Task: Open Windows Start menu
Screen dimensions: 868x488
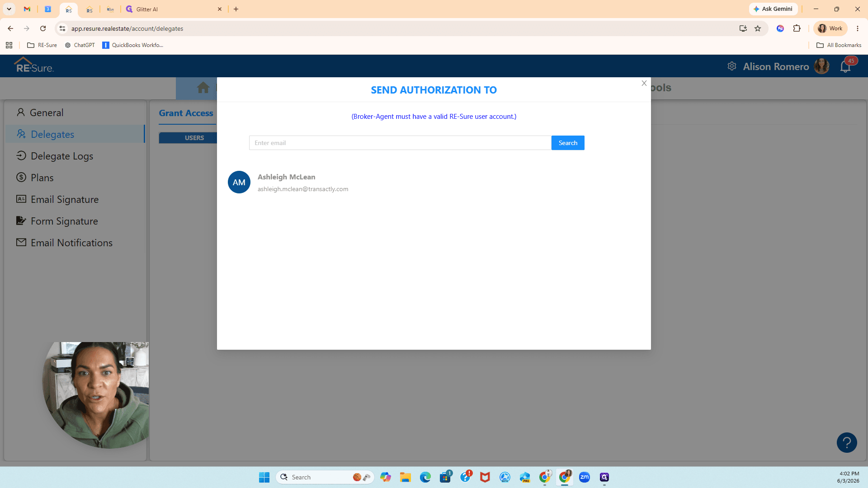Action: pyautogui.click(x=264, y=477)
